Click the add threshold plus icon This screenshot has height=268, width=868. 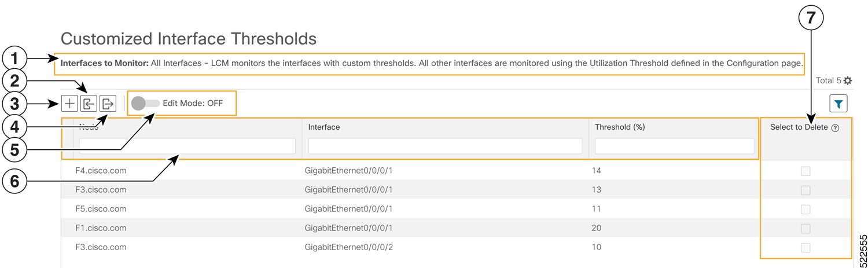pos(69,104)
